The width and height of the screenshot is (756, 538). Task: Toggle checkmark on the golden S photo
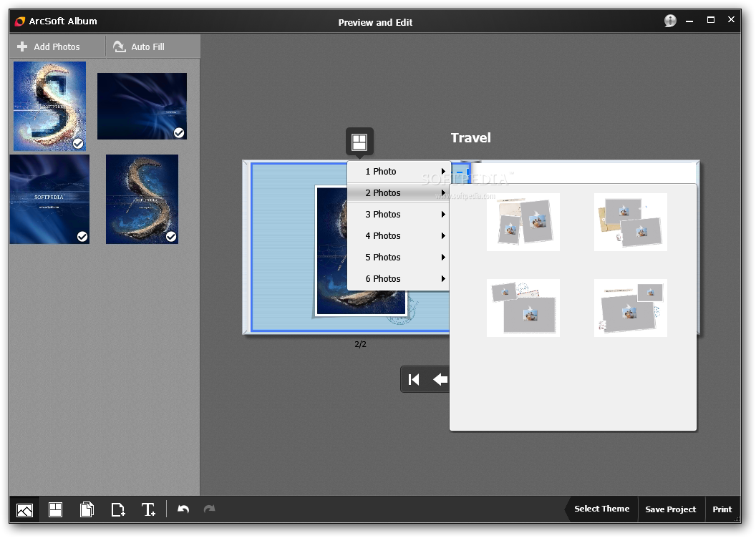click(78, 144)
